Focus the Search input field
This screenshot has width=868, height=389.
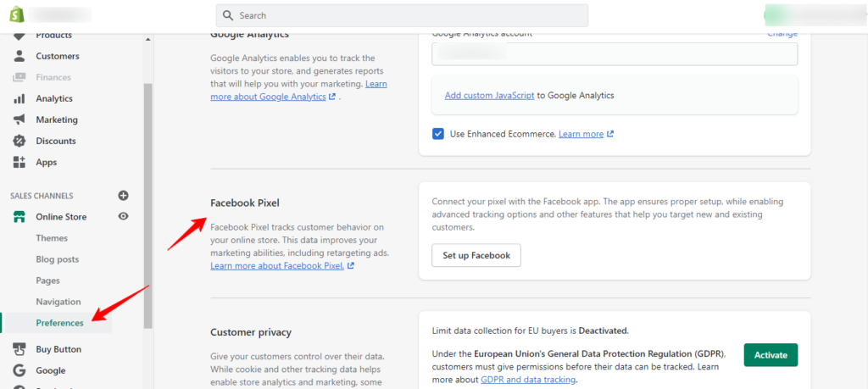(402, 15)
